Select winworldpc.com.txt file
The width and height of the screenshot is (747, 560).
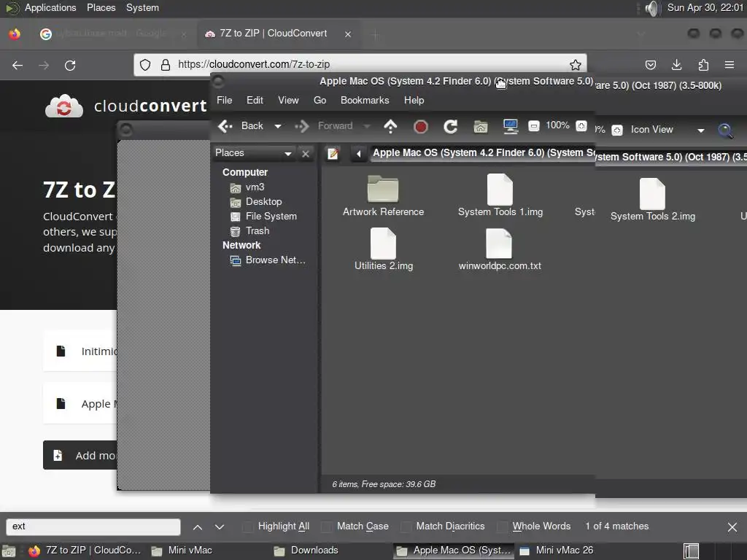(x=499, y=249)
